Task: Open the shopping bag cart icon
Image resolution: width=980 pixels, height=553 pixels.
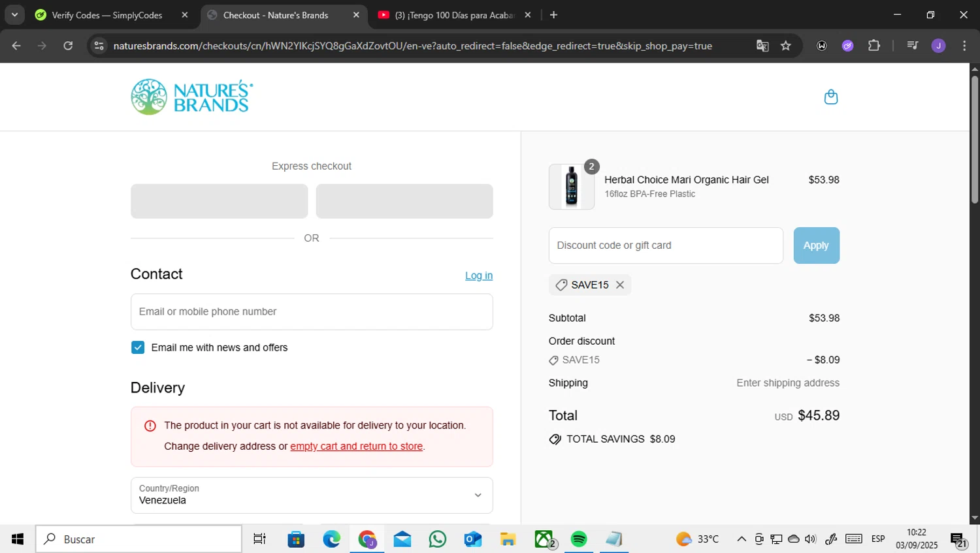Action: pyautogui.click(x=830, y=97)
